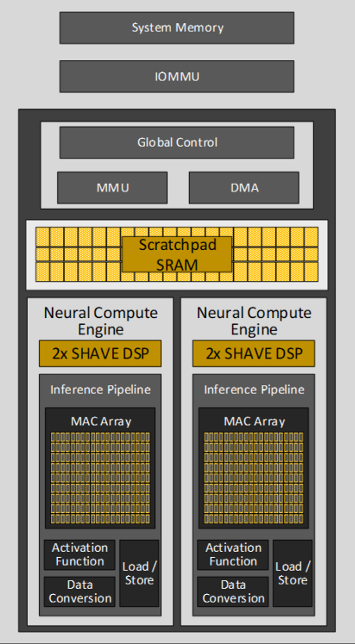This screenshot has width=355, height=644.
Task: Click the right Activation Function block
Action: click(234, 554)
